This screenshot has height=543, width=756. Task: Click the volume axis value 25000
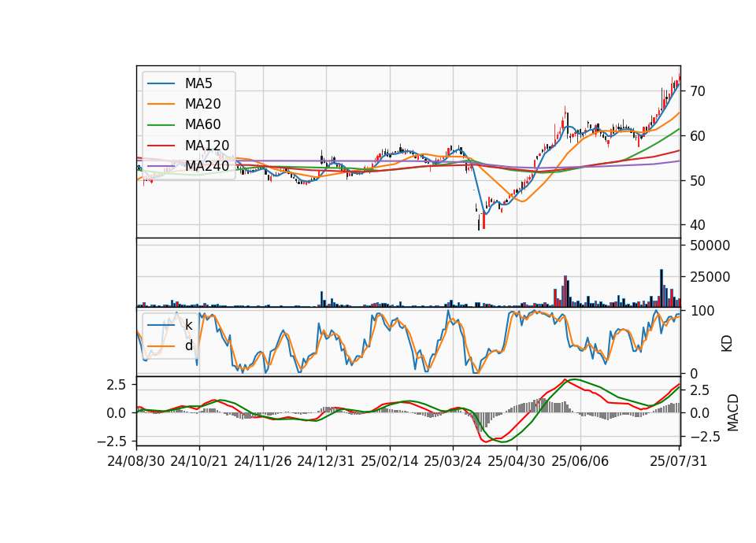coord(710,277)
